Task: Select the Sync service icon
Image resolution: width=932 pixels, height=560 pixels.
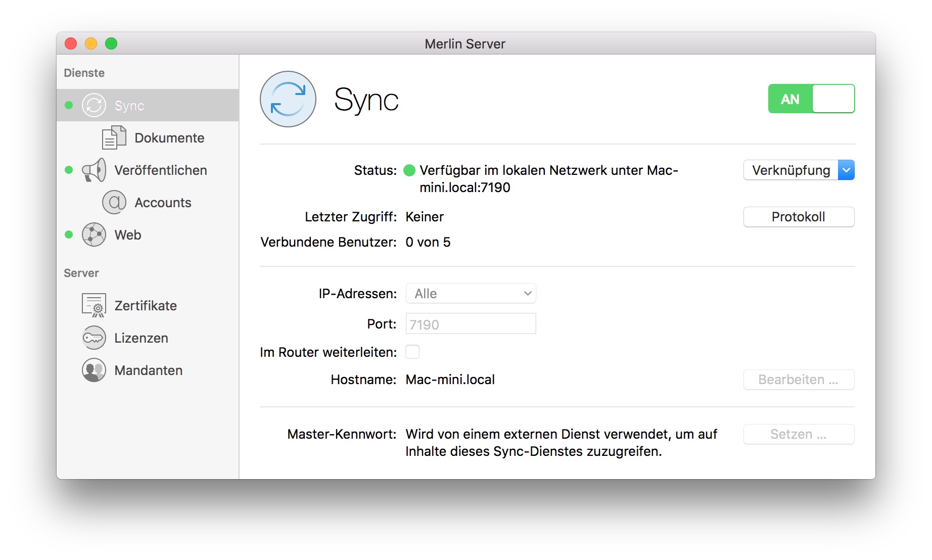Action: (x=94, y=105)
